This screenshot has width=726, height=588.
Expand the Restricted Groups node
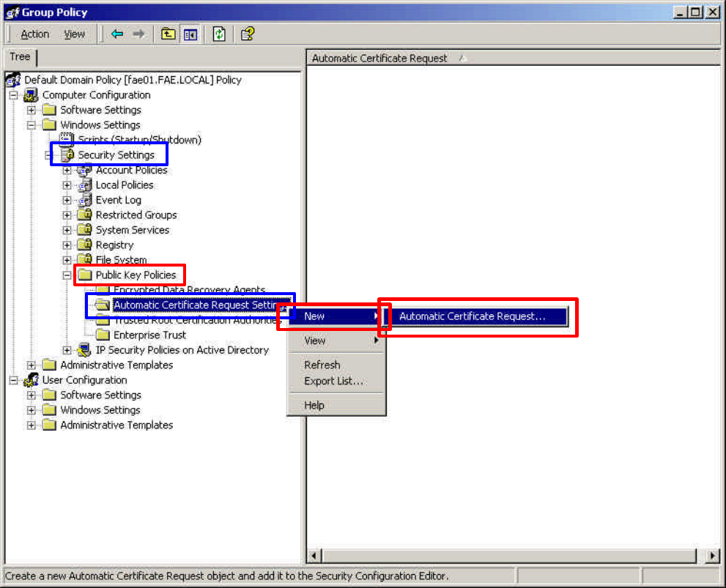click(67, 215)
